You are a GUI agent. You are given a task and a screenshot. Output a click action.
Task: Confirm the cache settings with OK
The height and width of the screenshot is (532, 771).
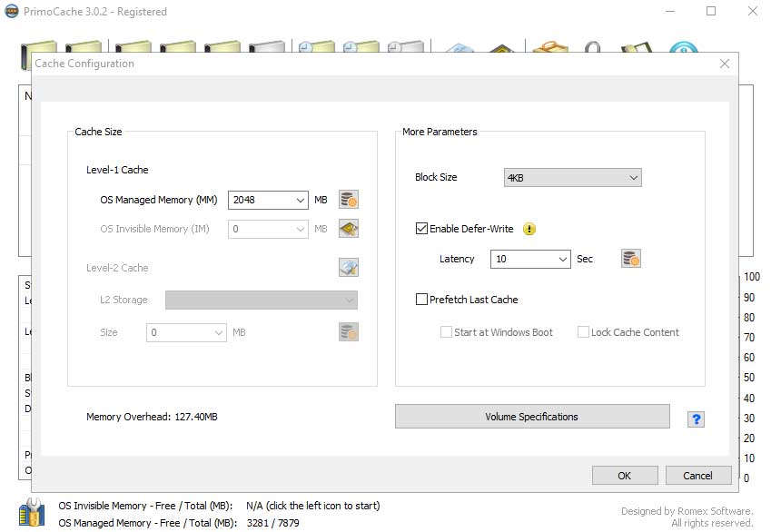click(625, 476)
